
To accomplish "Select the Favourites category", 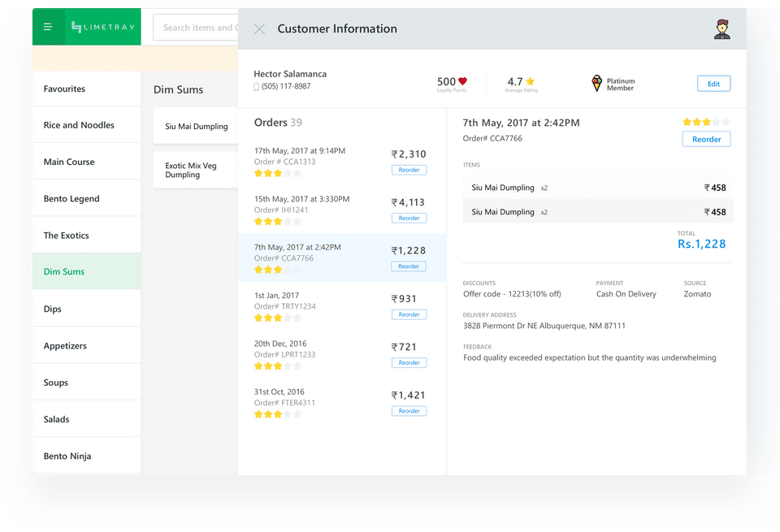I will (64, 89).
